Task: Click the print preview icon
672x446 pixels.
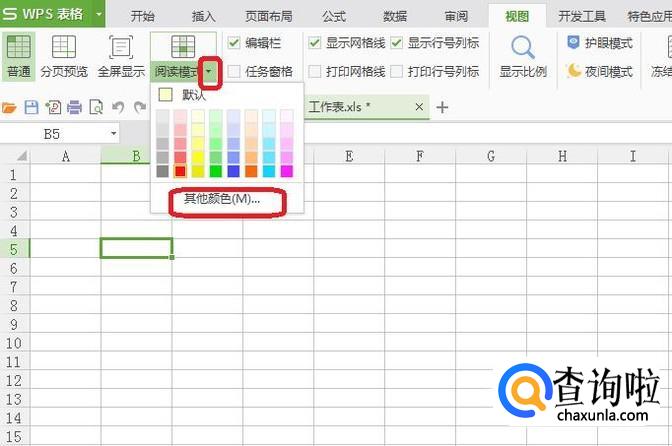Action: click(x=96, y=107)
